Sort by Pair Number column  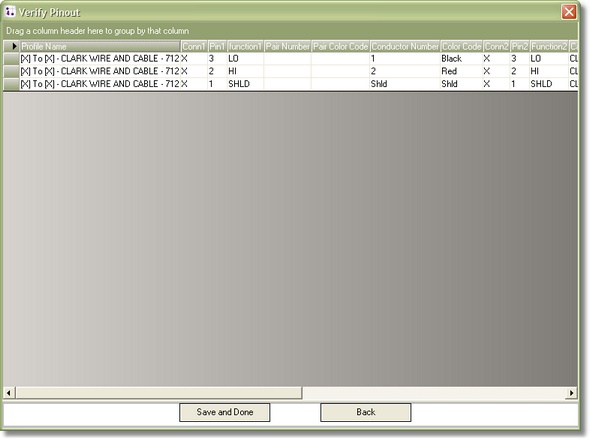pos(287,46)
